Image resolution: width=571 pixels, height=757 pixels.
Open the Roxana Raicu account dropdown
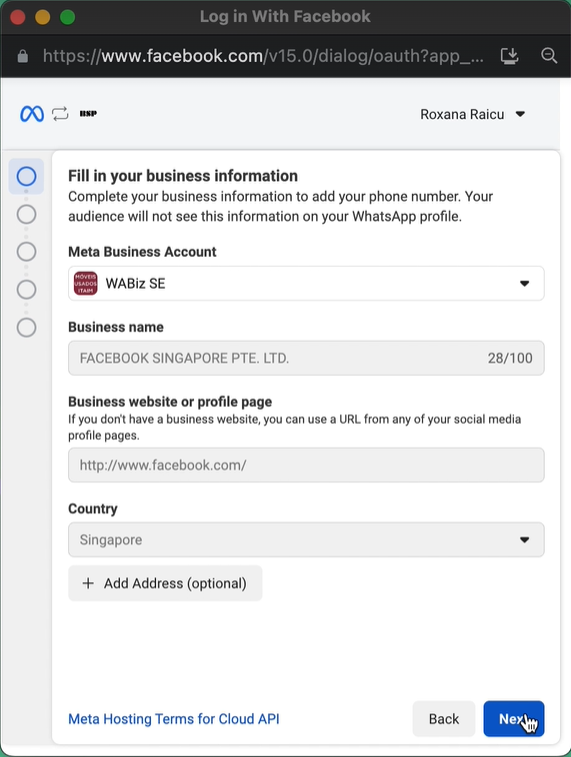(x=472, y=114)
